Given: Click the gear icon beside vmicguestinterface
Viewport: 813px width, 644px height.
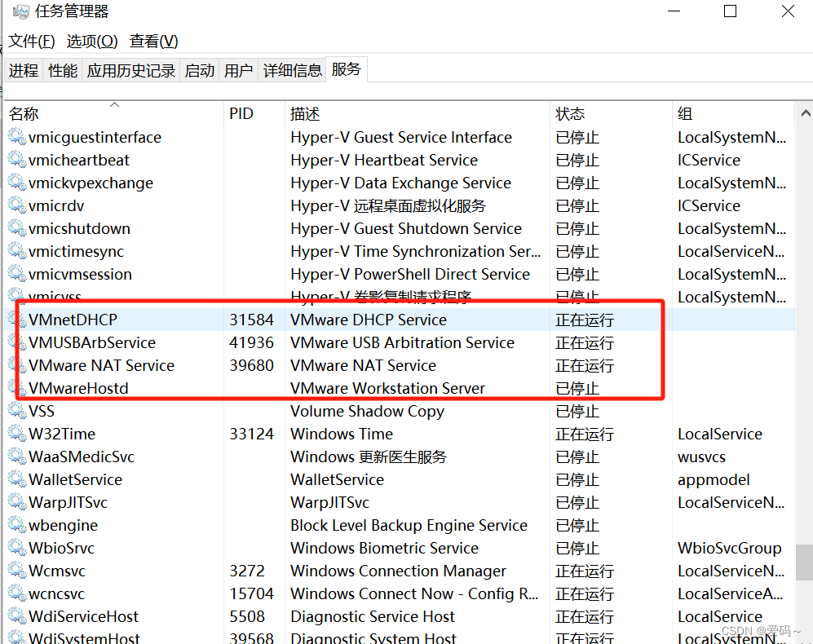Looking at the screenshot, I should [x=16, y=137].
